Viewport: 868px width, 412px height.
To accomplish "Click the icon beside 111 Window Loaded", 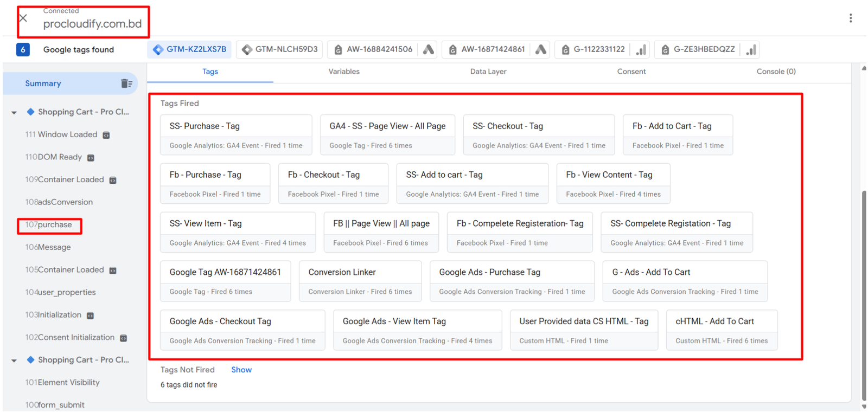I will (x=106, y=135).
